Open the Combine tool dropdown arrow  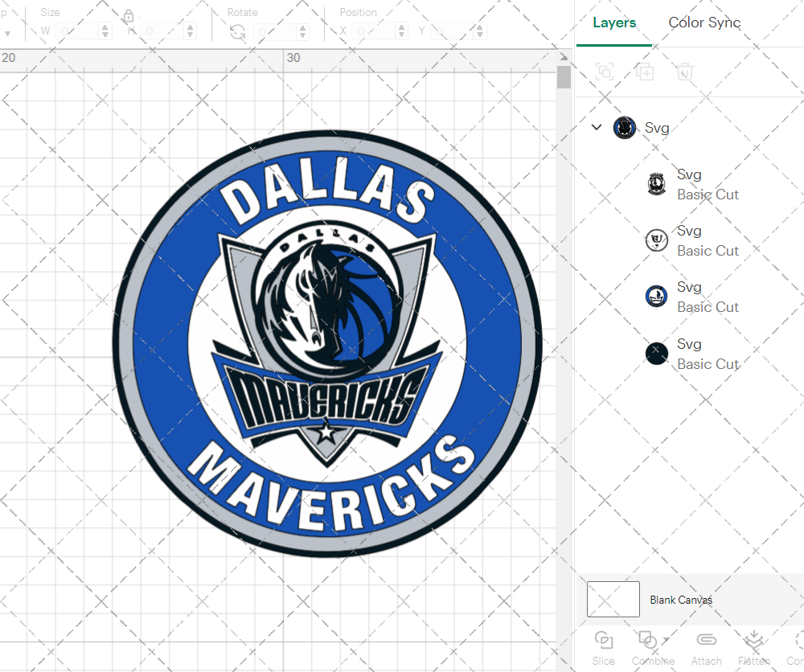coord(667,640)
